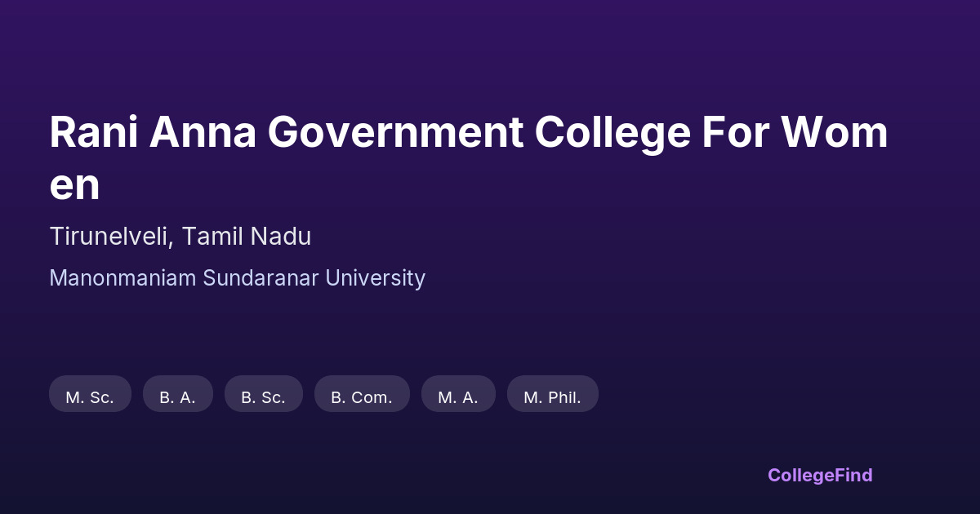
Task: Open the M. A. course tag
Action: tap(458, 397)
